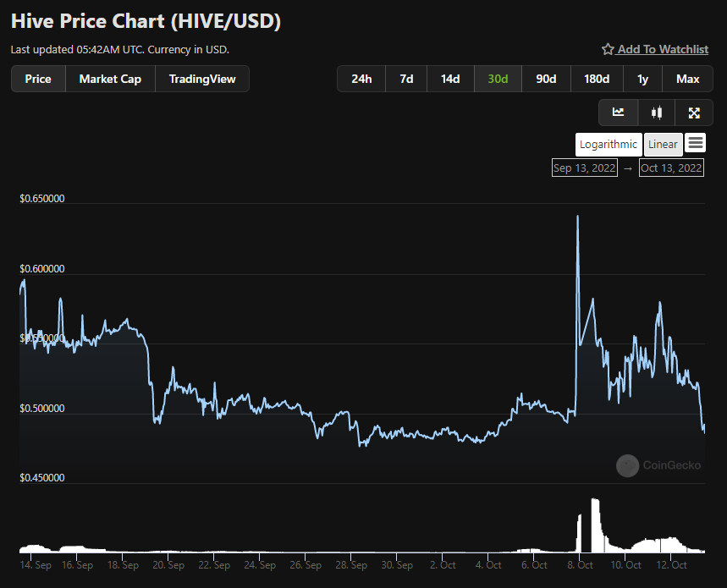727x588 pixels.
Task: Click the $0.500000 axis label
Action: (42, 409)
